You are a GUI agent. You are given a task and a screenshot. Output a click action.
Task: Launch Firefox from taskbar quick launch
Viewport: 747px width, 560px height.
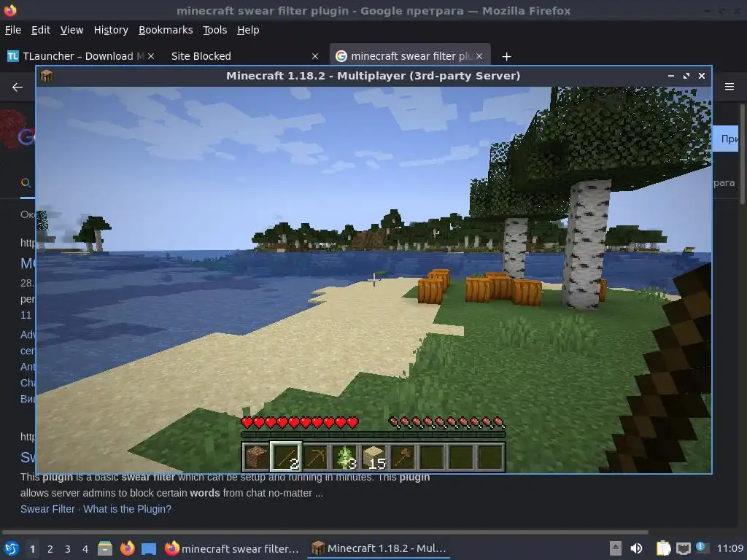coord(127,548)
